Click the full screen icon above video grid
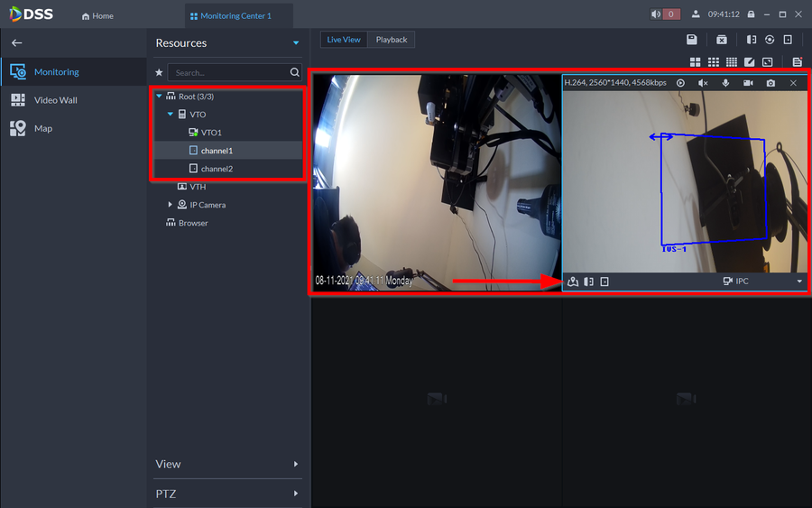This screenshot has width=812, height=508. pos(767,62)
